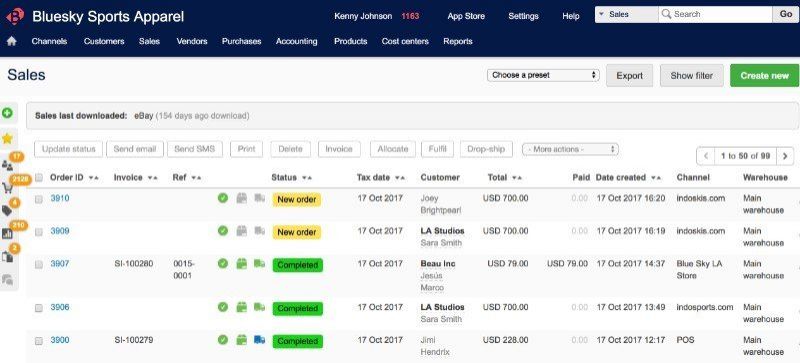Focus the Search input field
The height and width of the screenshot is (363, 800).
tap(715, 14)
